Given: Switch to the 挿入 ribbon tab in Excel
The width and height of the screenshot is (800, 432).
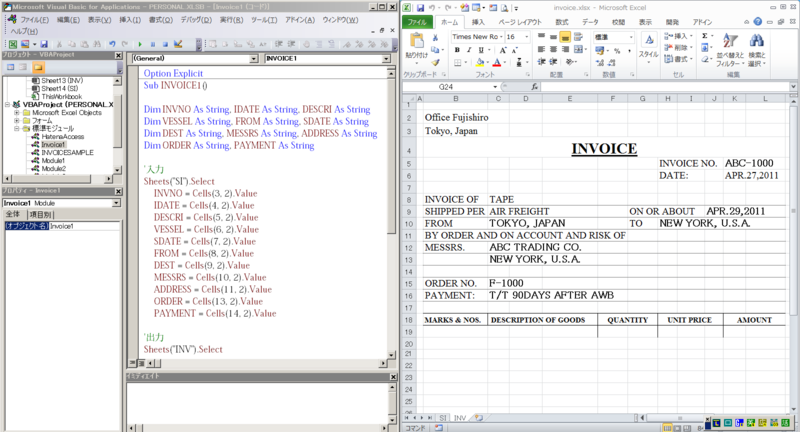Looking at the screenshot, I should pos(478,22).
